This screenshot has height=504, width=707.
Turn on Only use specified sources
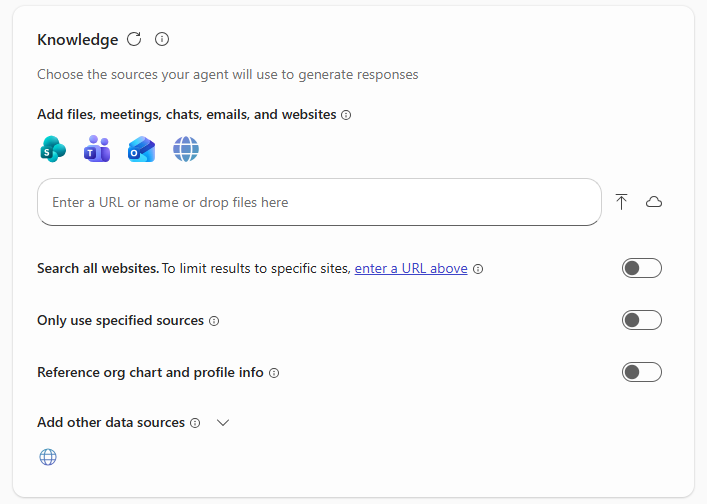coord(641,320)
